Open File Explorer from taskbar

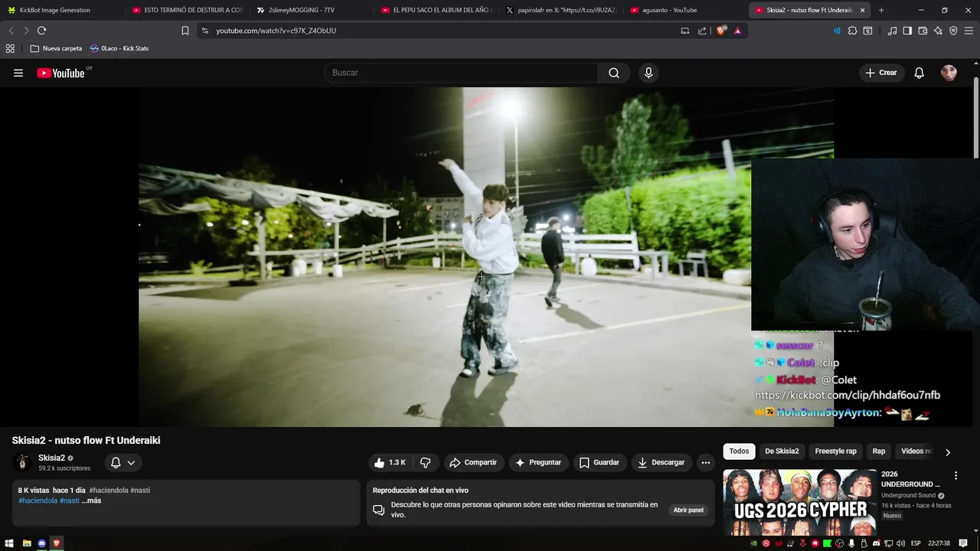[27, 543]
